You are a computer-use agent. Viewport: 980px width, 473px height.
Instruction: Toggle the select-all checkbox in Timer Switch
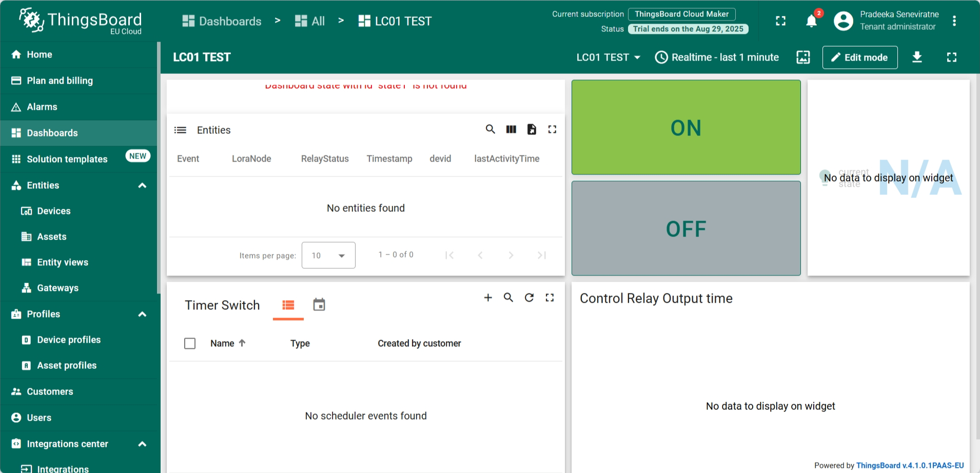pos(190,343)
